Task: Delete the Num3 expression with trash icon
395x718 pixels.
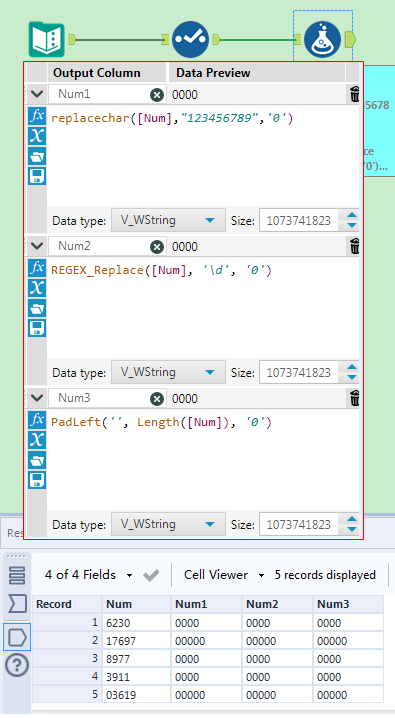Action: [355, 398]
